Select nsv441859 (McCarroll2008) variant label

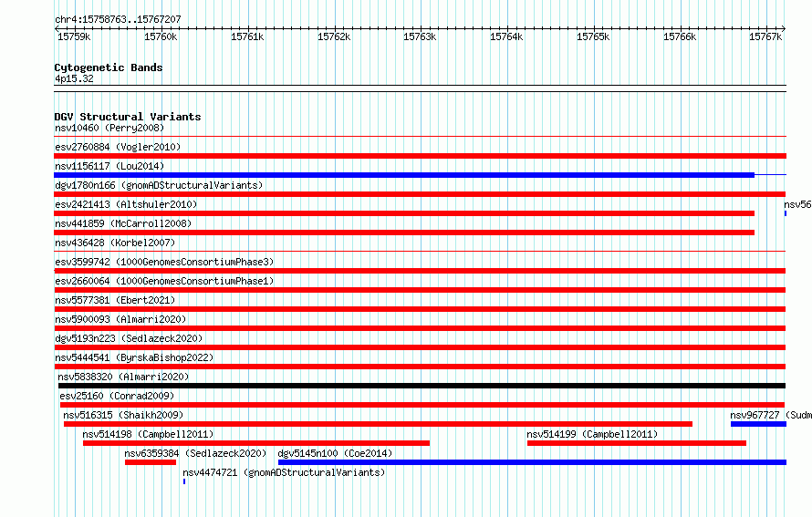123,223
